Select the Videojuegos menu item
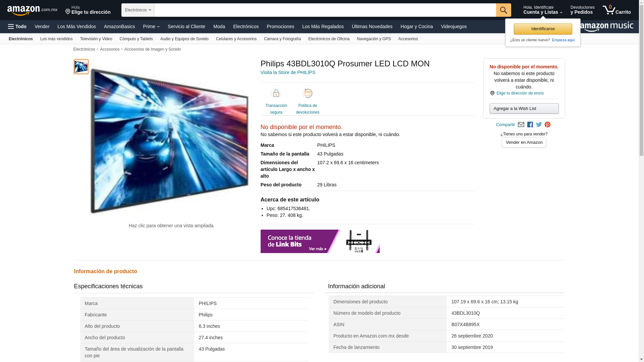 (453, 26)
